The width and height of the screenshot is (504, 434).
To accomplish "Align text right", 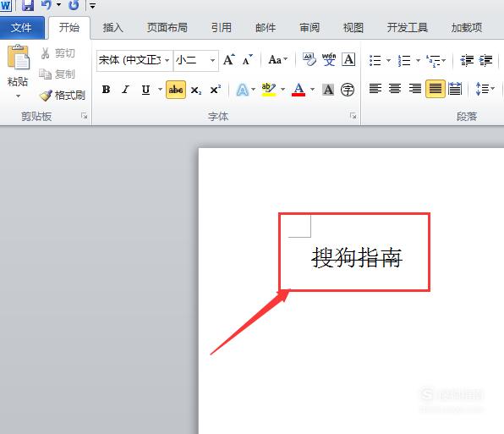I will pos(415,88).
